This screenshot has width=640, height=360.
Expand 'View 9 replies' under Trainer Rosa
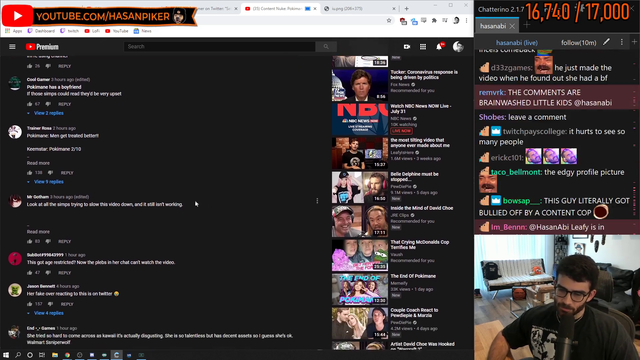[49, 182]
